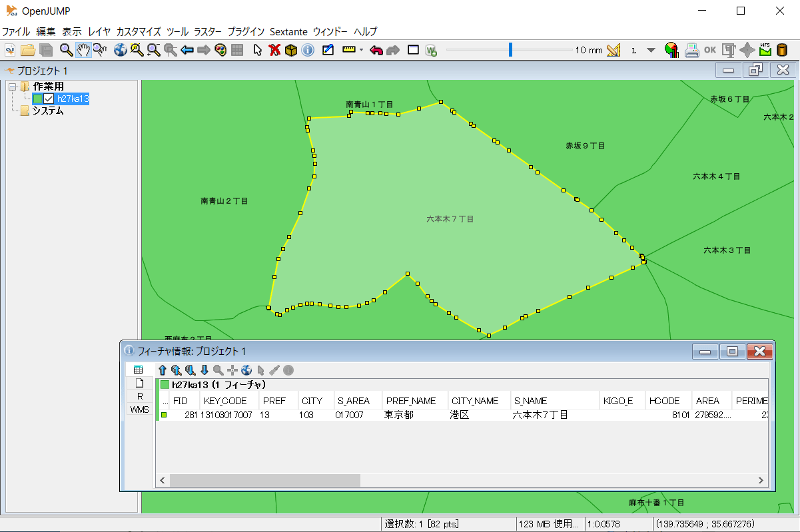Collapse the 作業用 category tree node
This screenshot has width=800, height=532.
[x=13, y=87]
